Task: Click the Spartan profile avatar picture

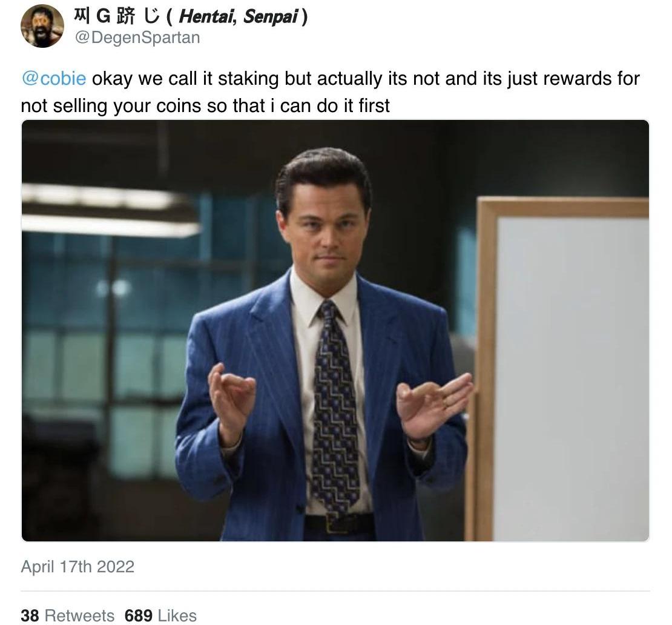Action: (42, 26)
